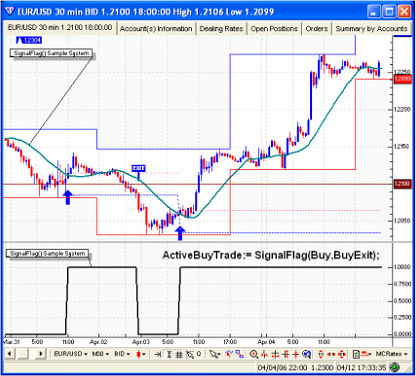Image resolution: width=416 pixels, height=376 pixels.
Task: Click the shift-chart-to-end arrow icon
Action: pos(158,354)
